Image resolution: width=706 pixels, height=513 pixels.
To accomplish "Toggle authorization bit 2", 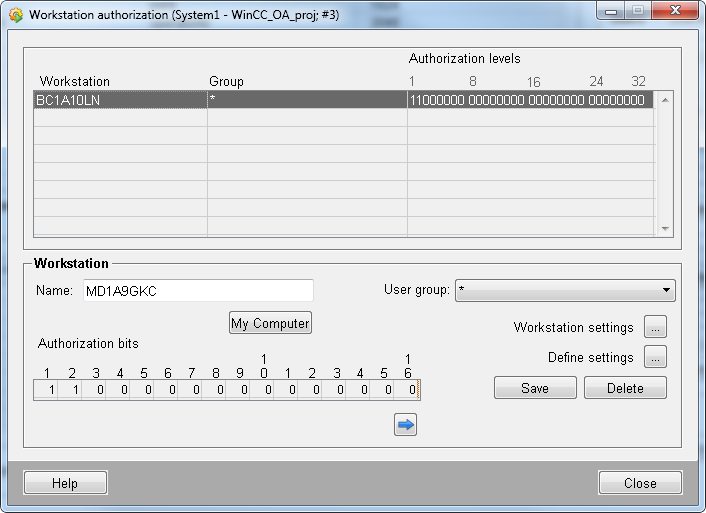I will 70,390.
